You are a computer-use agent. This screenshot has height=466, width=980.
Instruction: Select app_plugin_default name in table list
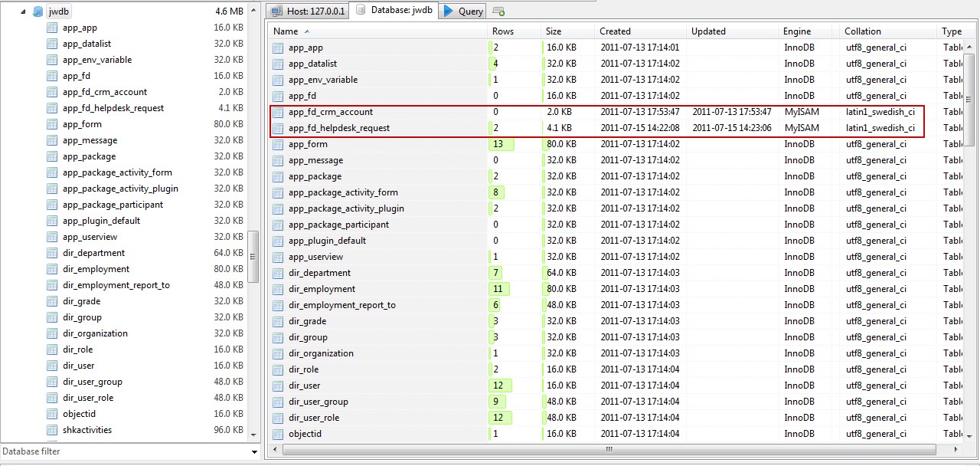point(327,241)
